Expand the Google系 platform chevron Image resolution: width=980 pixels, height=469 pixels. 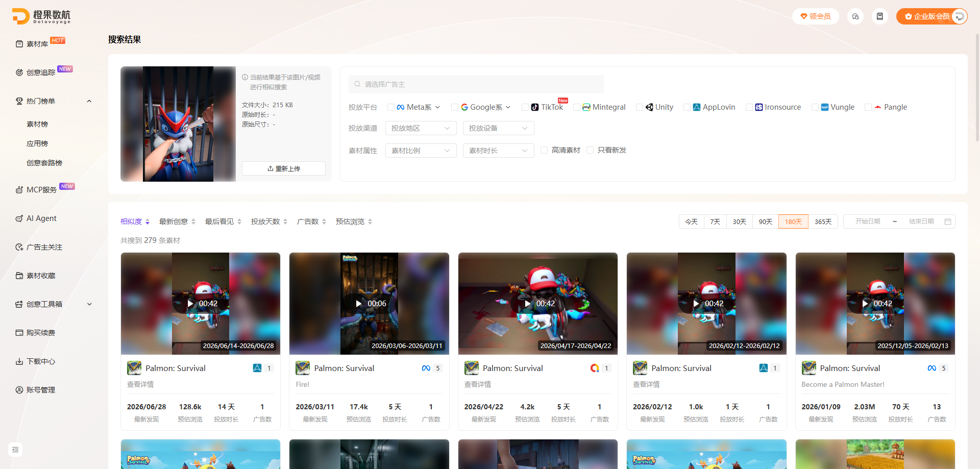pos(508,107)
